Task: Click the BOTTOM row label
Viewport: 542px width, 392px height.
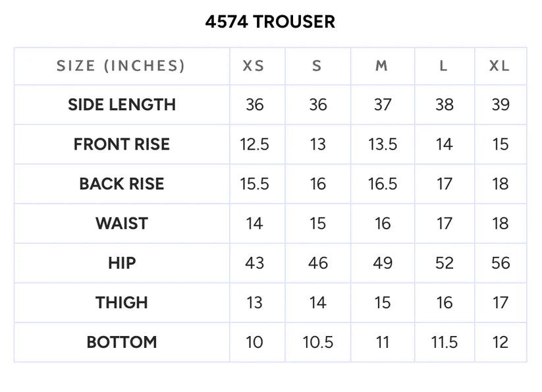Action: 122,342
